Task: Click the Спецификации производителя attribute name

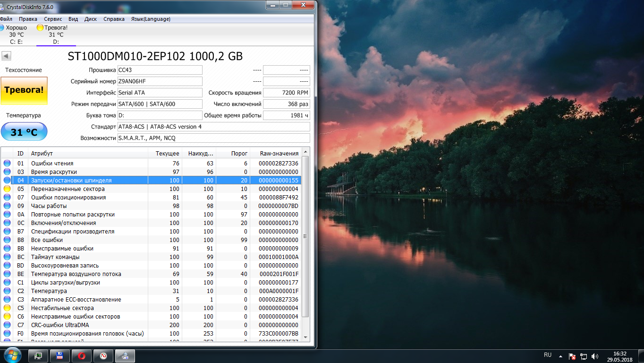Action: point(73,232)
